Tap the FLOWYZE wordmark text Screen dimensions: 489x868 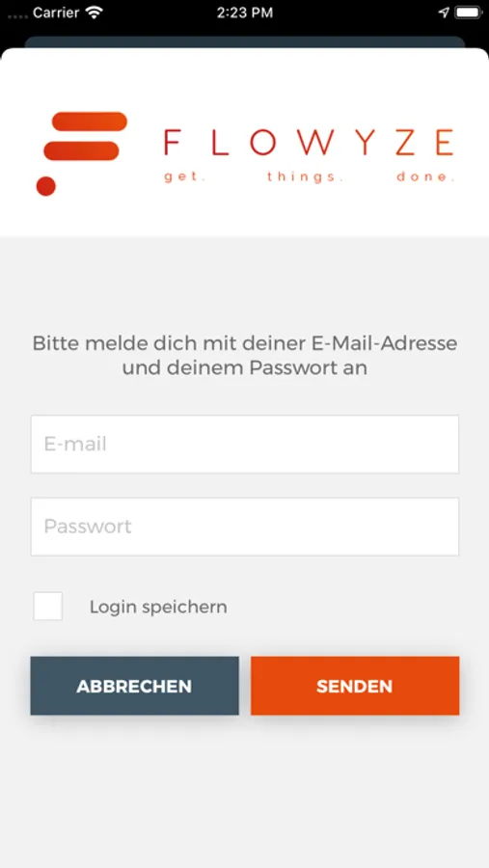pos(309,143)
